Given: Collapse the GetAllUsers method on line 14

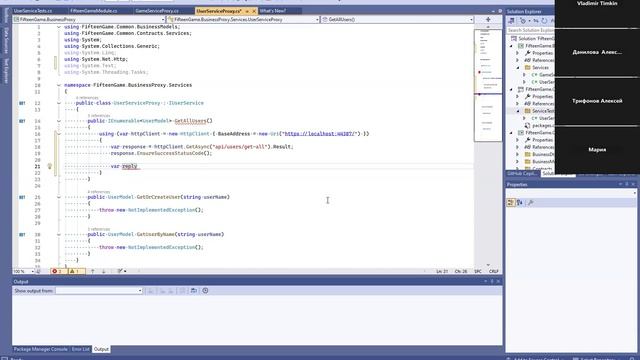Looking at the screenshot, I should coord(58,121).
